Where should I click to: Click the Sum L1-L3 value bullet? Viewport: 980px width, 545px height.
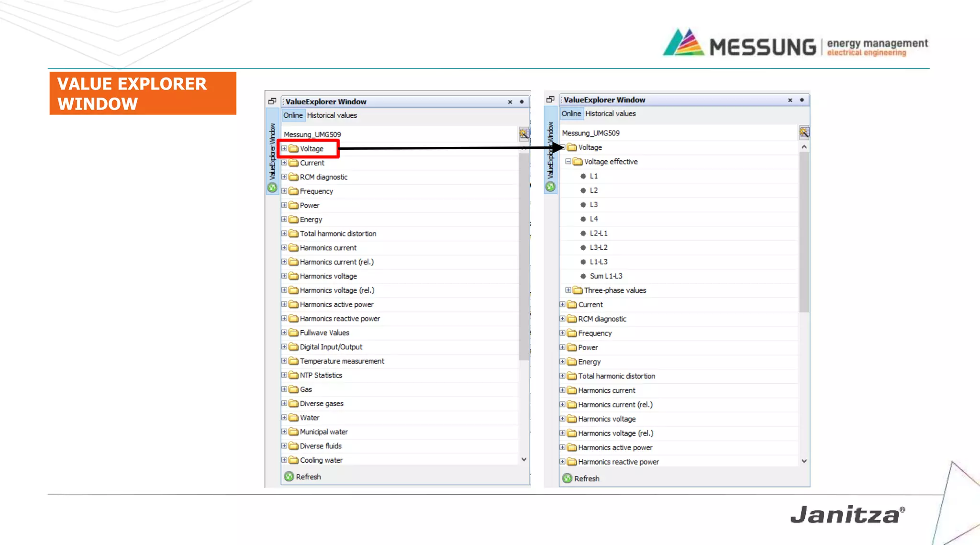point(583,276)
